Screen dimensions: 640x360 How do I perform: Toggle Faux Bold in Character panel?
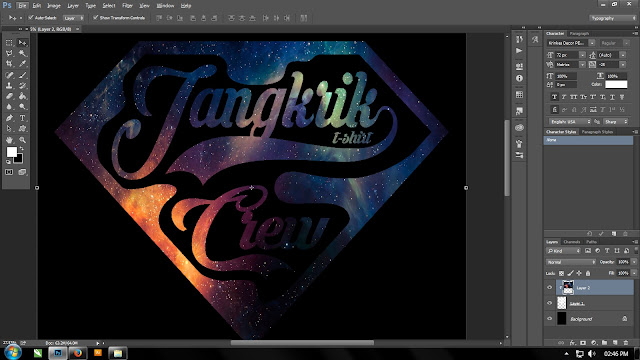coord(554,97)
